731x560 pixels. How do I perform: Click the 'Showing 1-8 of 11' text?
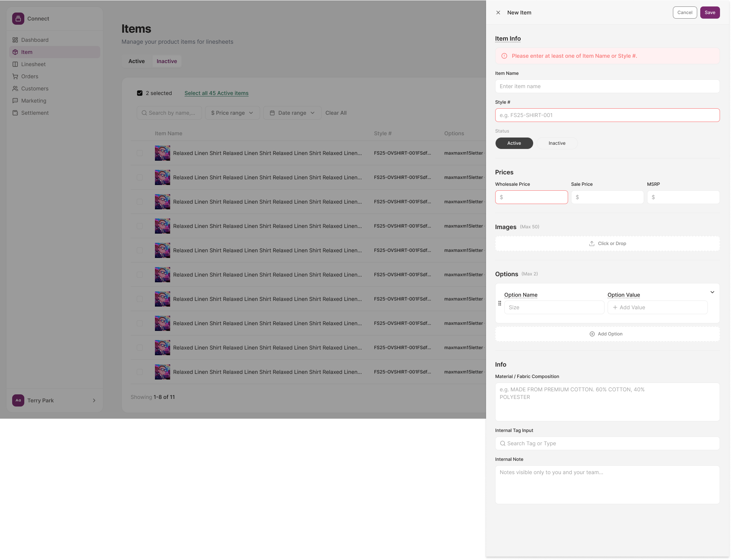153,397
